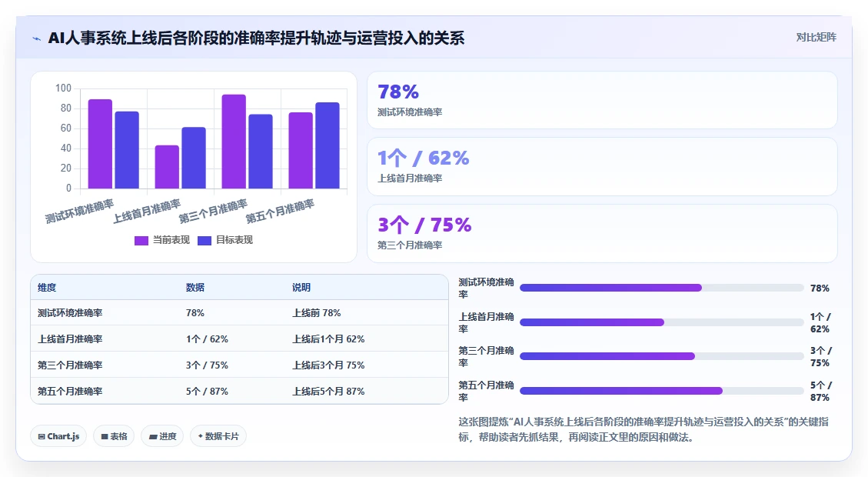
Task: Click the card title starting with AI人事系统
Action: (x=256, y=38)
